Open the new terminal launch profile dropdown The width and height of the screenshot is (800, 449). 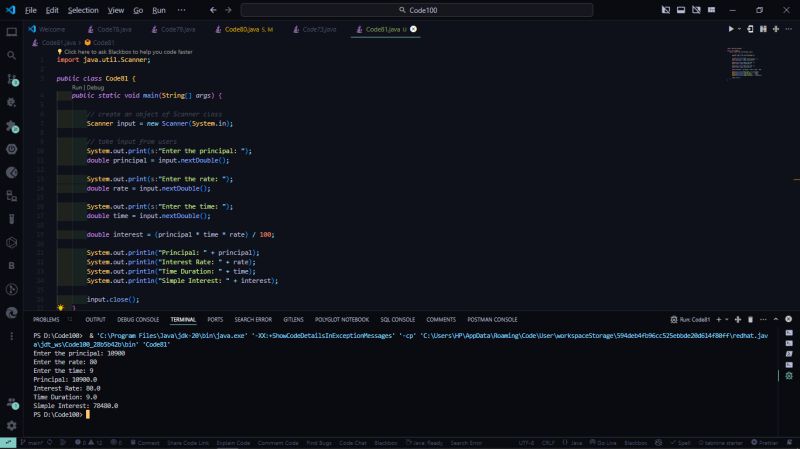click(x=727, y=319)
